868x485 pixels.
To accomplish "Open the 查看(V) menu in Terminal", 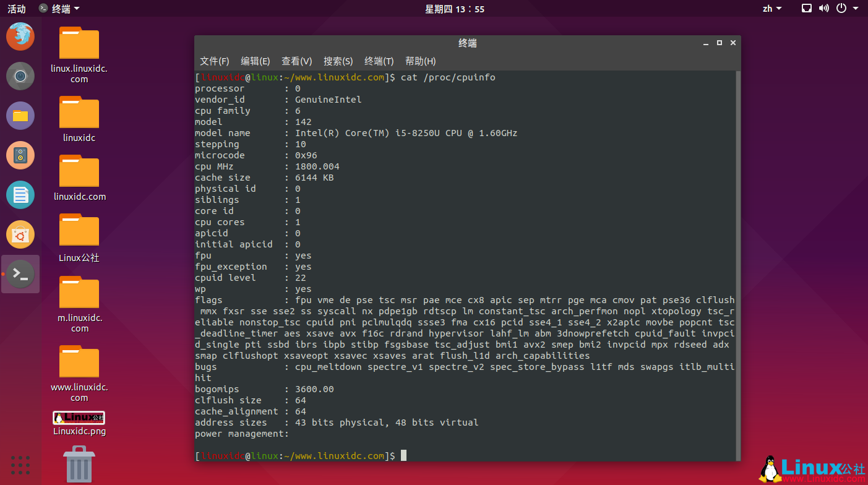I will click(x=296, y=61).
